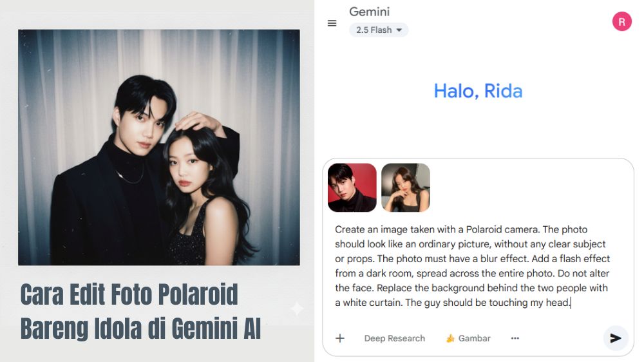
Task: Open the R profile avatar
Action: 622,22
